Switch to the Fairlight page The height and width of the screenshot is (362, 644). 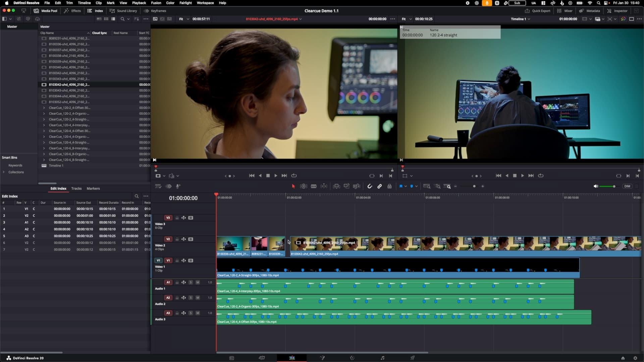point(382,358)
